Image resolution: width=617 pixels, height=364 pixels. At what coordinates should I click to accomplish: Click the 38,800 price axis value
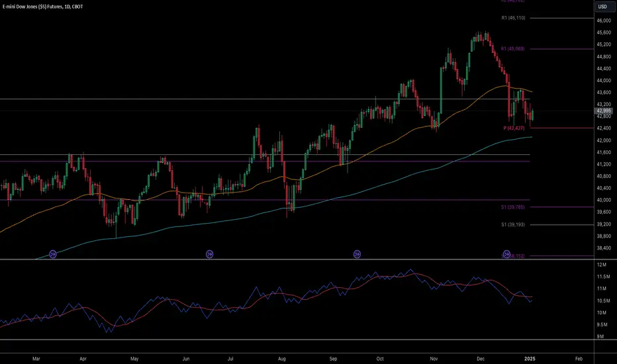pos(604,236)
